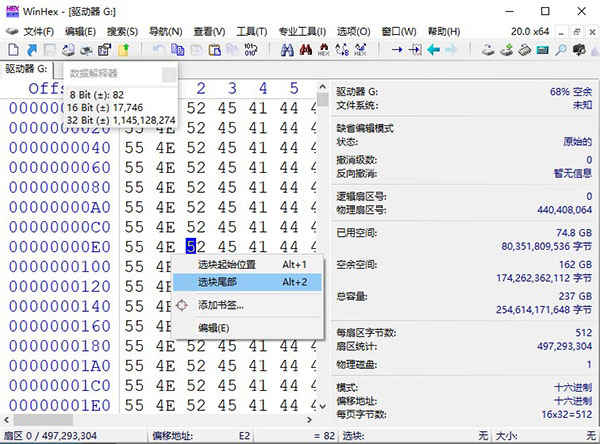The height and width of the screenshot is (444, 600).
Task: Click the Open Folder icon with green arrow
Action: pos(124,50)
